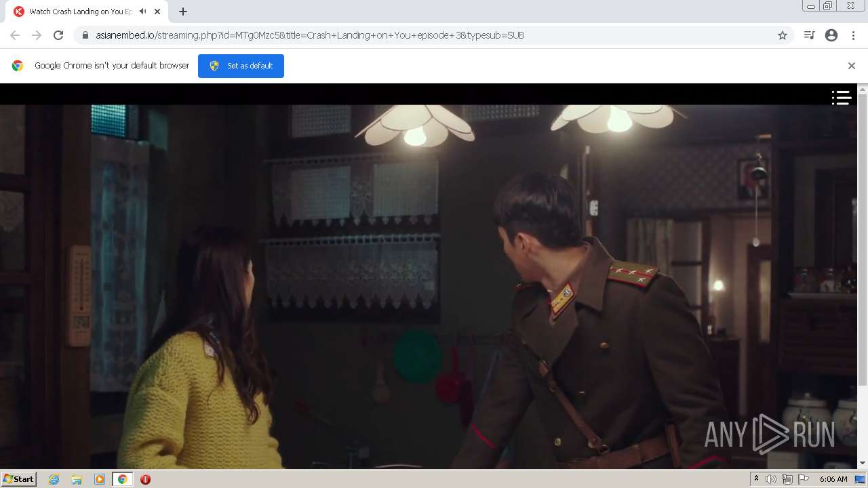This screenshot has width=868, height=488.
Task: Open the media player taskbar icon
Action: coord(100,479)
